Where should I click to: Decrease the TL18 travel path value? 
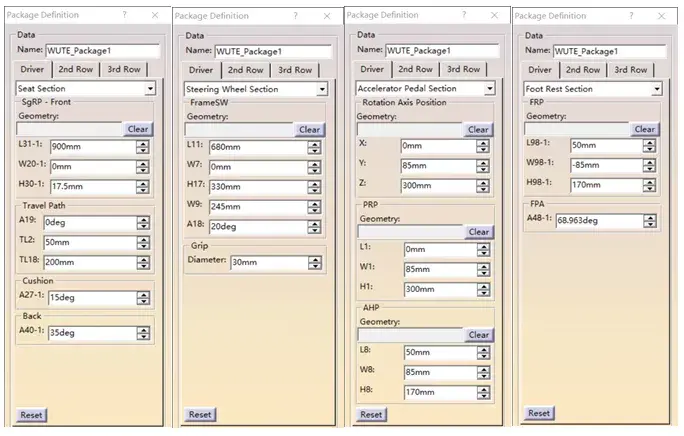click(143, 268)
